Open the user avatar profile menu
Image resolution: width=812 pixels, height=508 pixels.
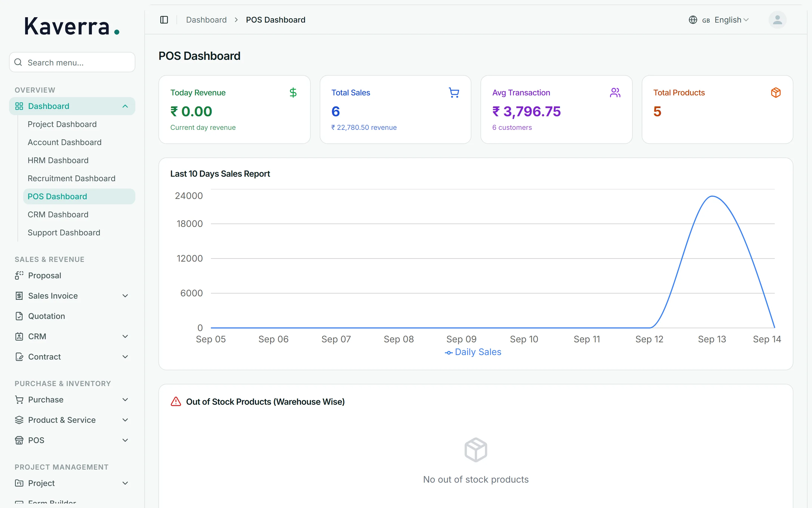[777, 20]
